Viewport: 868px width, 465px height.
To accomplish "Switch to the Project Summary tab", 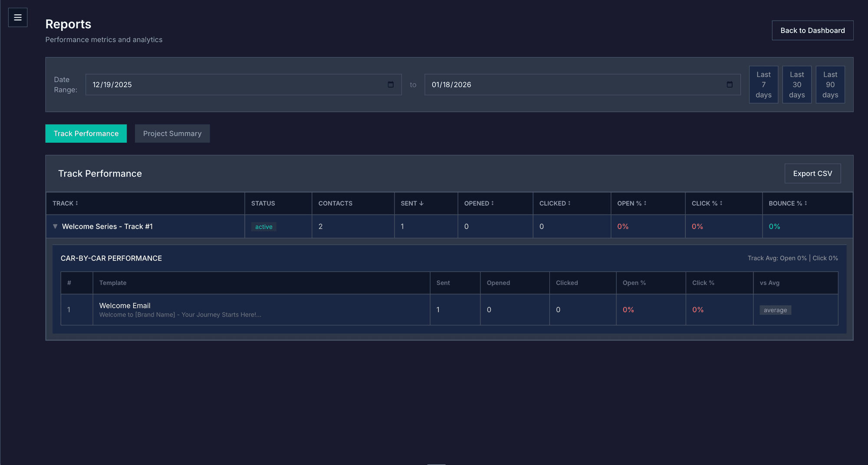I will pos(172,133).
